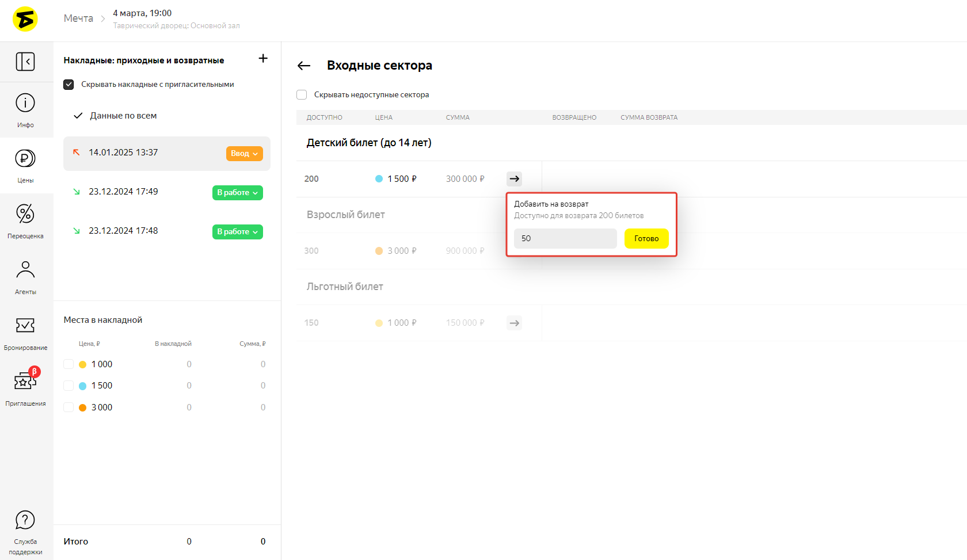967x560 pixels.
Task: Uncheck Скрывать накладные с пригласительными
Action: (68, 85)
